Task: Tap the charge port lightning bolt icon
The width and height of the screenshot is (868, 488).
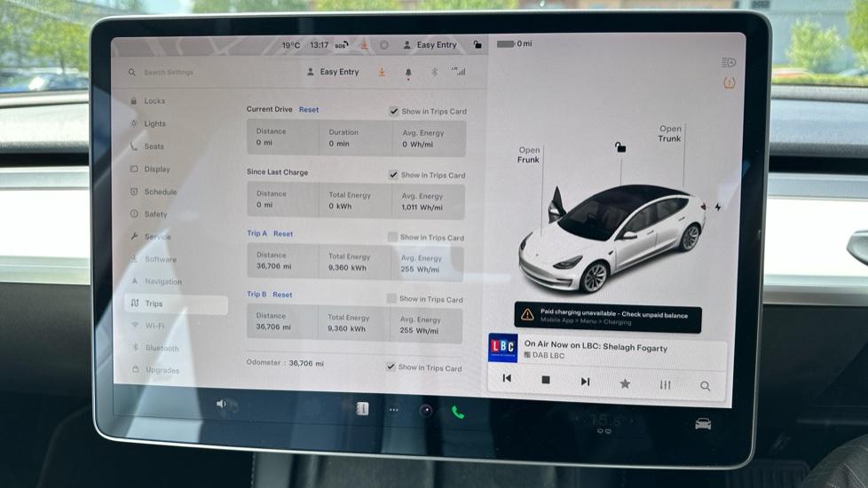Action: click(718, 207)
